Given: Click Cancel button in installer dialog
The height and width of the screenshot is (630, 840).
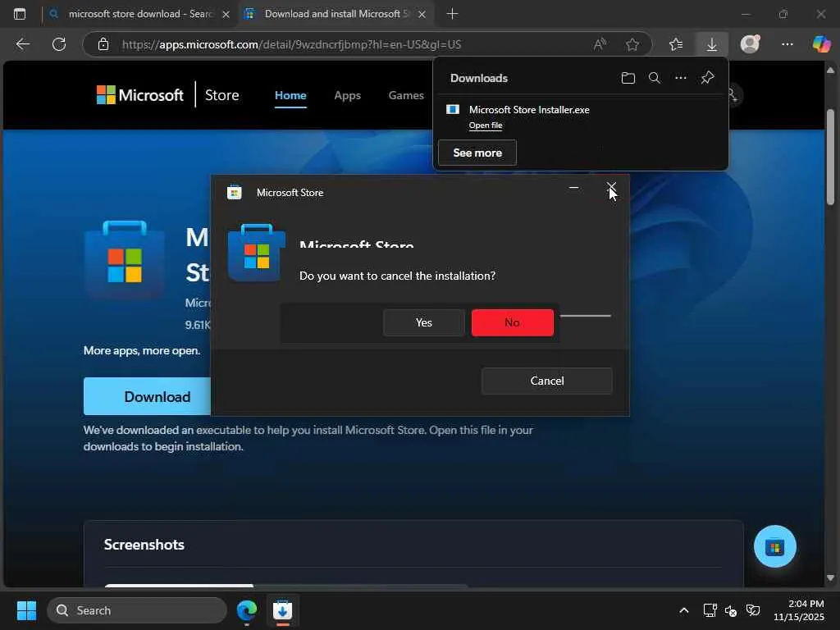Looking at the screenshot, I should click(547, 381).
